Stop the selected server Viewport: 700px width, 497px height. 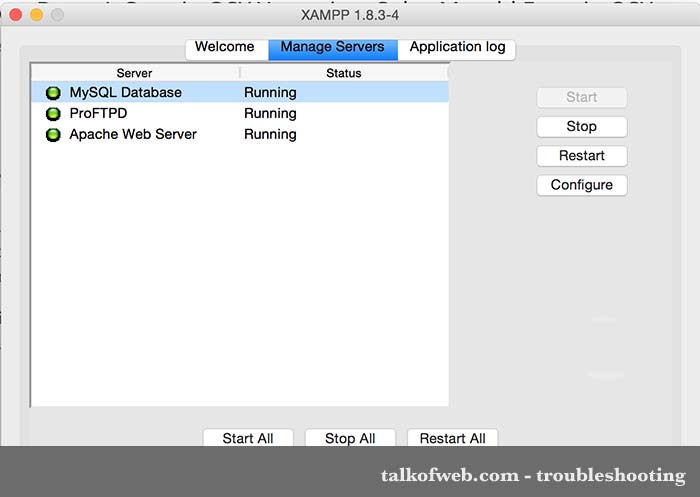(x=582, y=126)
